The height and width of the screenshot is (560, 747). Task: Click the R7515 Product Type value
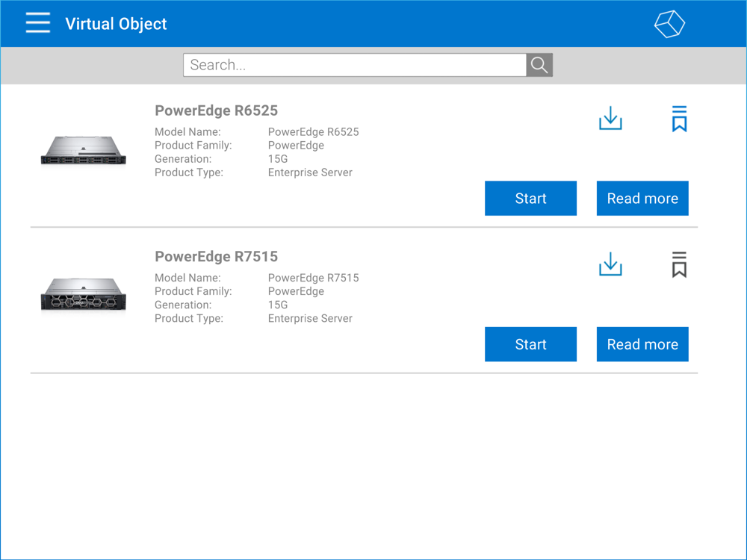pos(310,318)
